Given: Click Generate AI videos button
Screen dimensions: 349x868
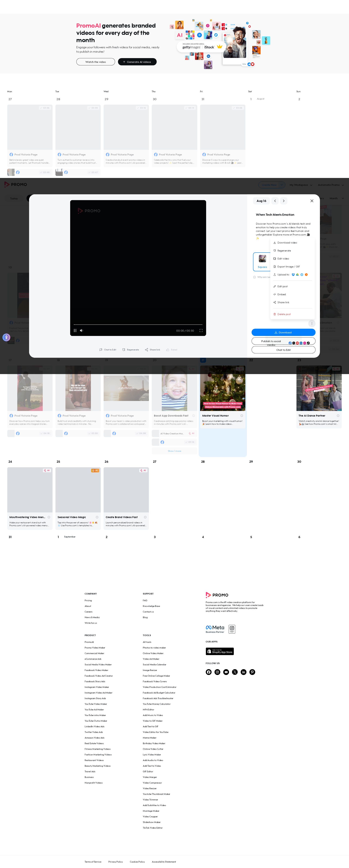Looking at the screenshot, I should point(137,62).
